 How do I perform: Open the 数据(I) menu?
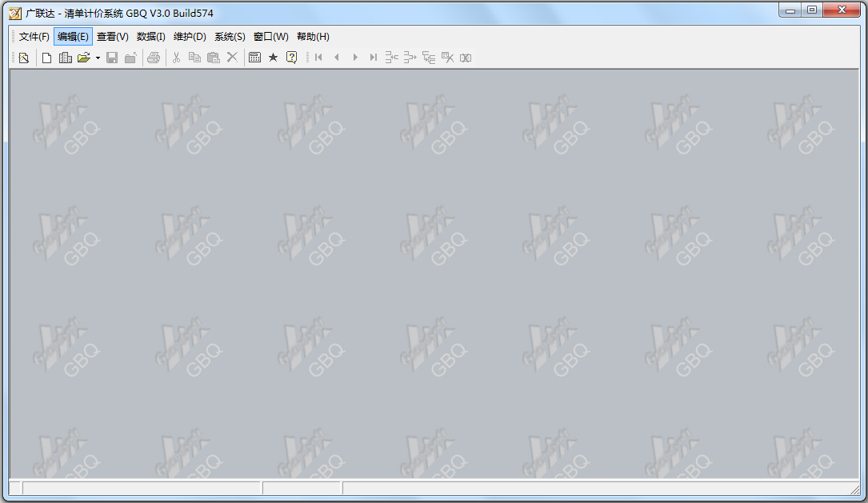tap(150, 37)
